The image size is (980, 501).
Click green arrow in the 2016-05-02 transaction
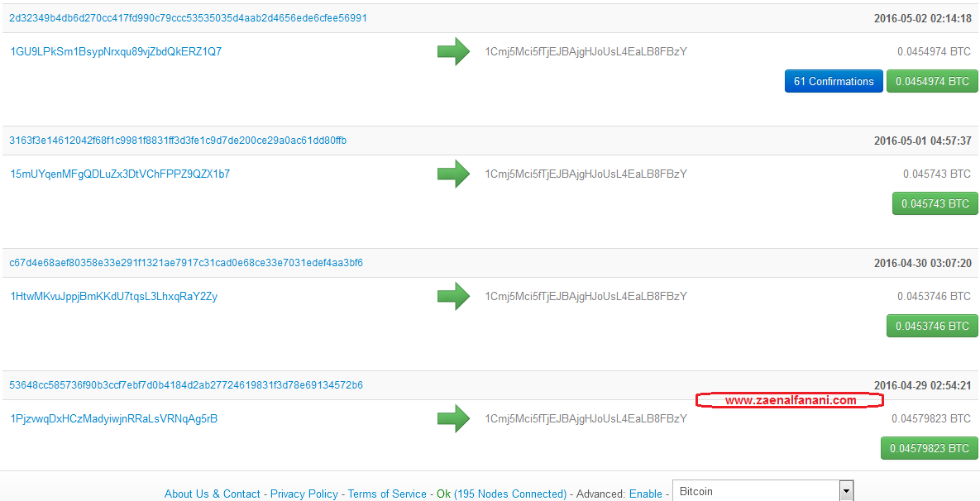point(453,51)
